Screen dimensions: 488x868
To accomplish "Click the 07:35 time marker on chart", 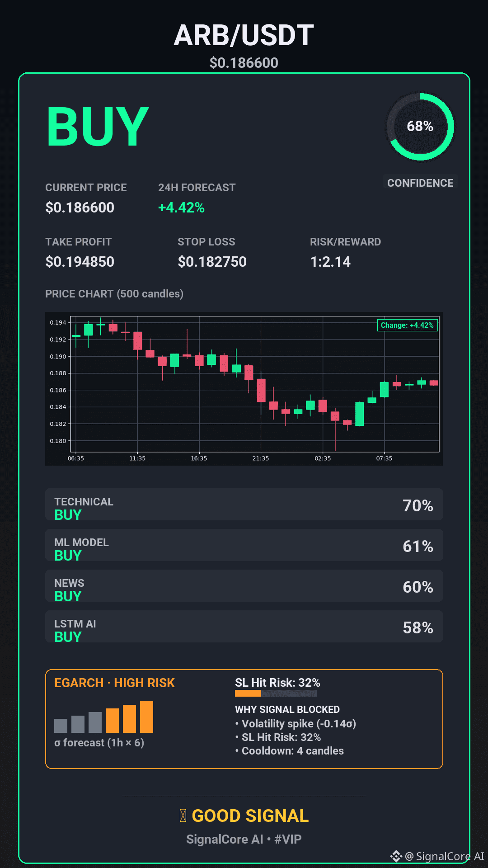I will (384, 458).
